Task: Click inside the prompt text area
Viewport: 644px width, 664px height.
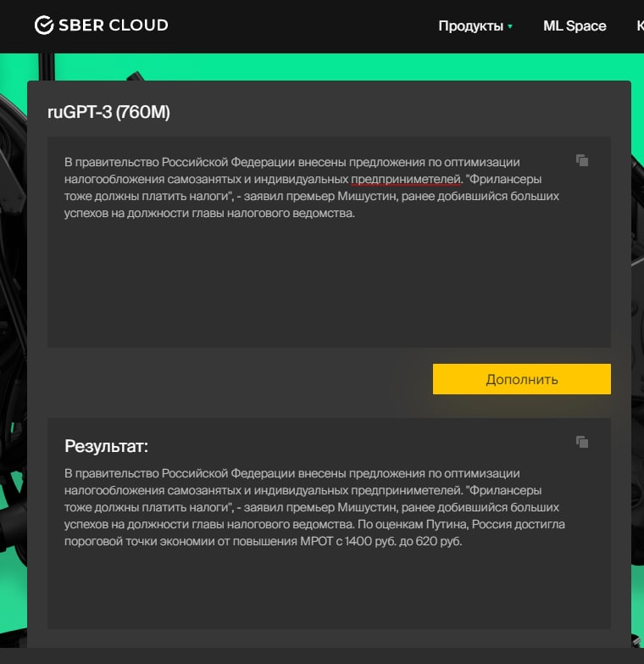Action: pos(329,242)
